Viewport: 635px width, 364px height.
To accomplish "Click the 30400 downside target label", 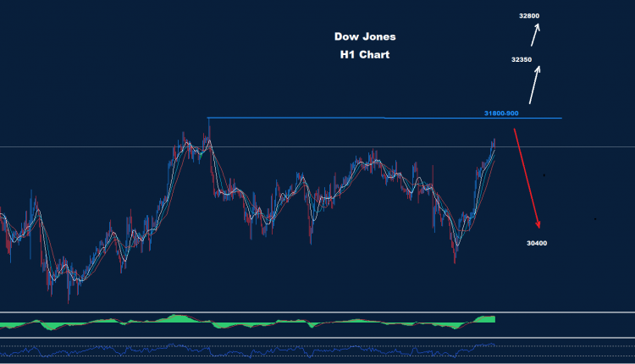I will pos(537,243).
